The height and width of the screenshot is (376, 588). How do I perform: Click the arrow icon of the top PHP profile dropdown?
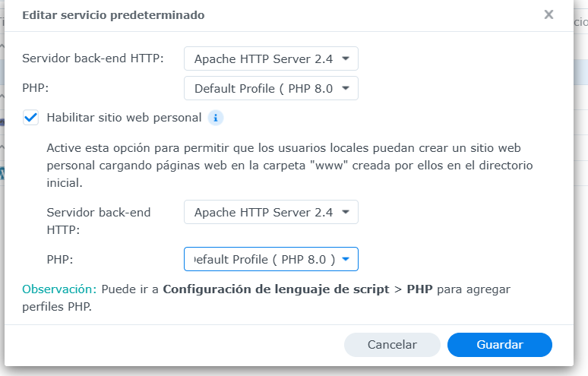click(346, 89)
